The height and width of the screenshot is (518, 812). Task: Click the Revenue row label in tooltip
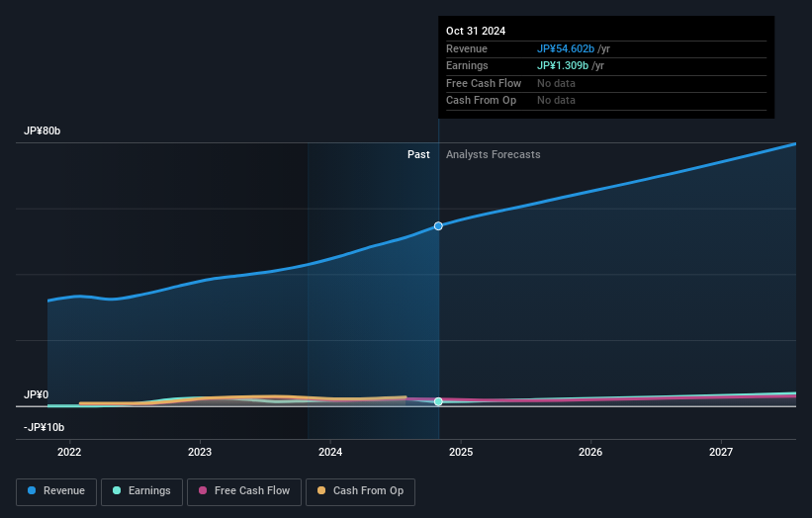point(467,48)
